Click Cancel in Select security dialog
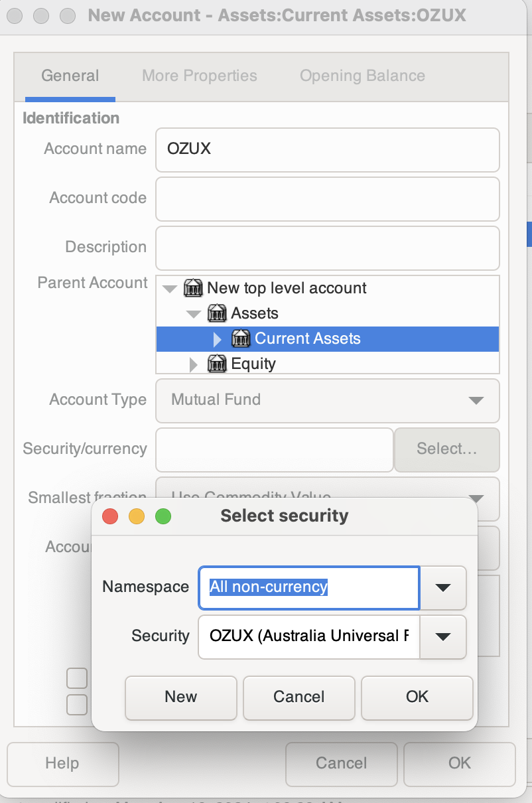 [x=299, y=697]
